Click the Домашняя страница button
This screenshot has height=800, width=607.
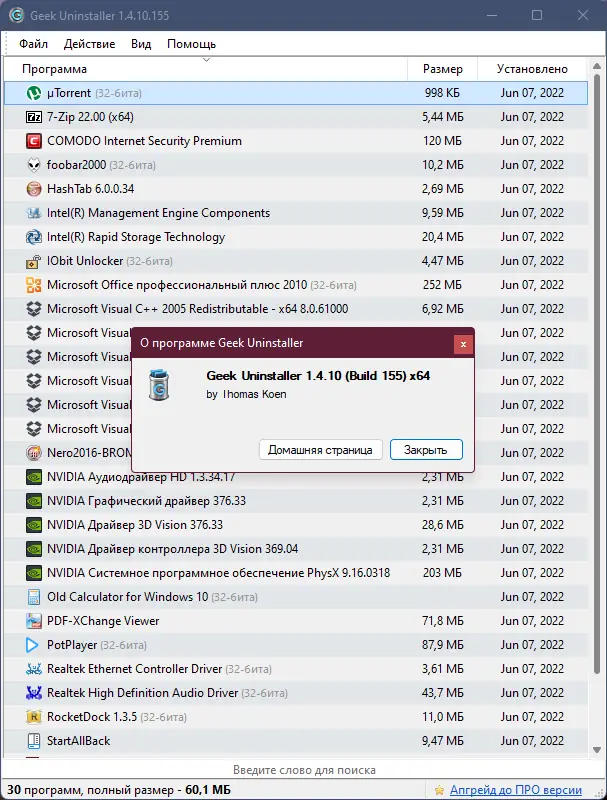click(320, 450)
